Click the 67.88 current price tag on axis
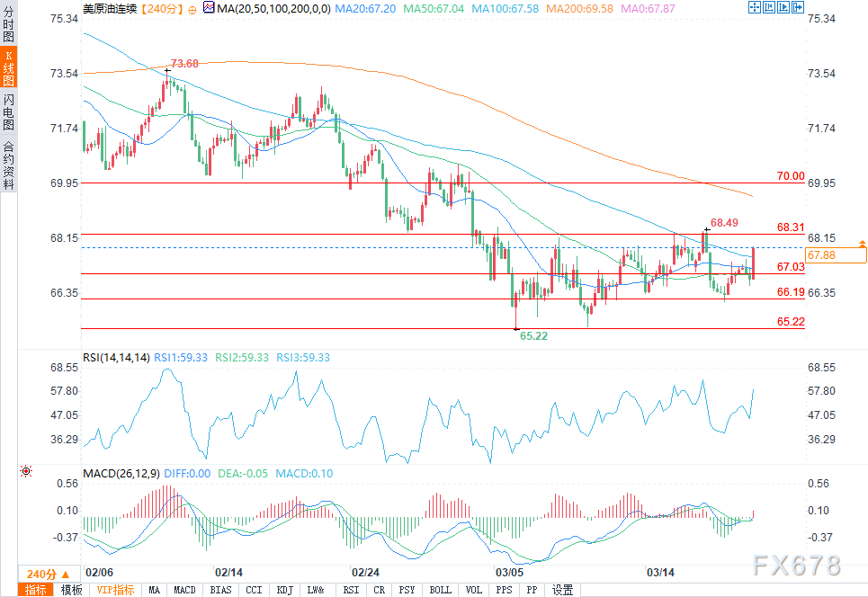This screenshot has width=868, height=597. tap(822, 255)
